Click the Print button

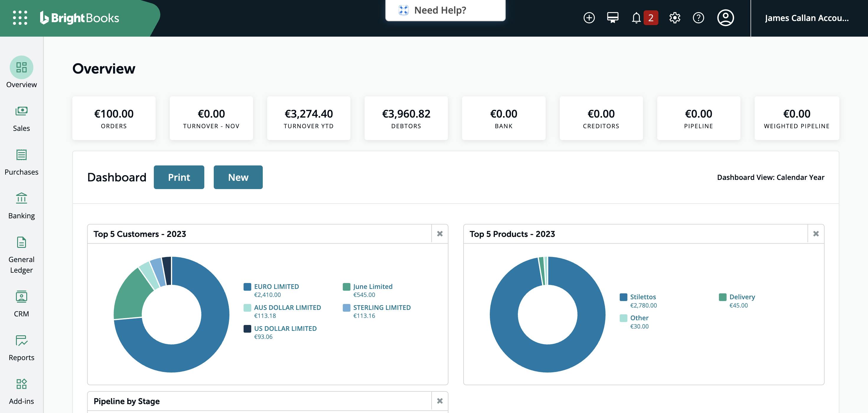tap(179, 177)
